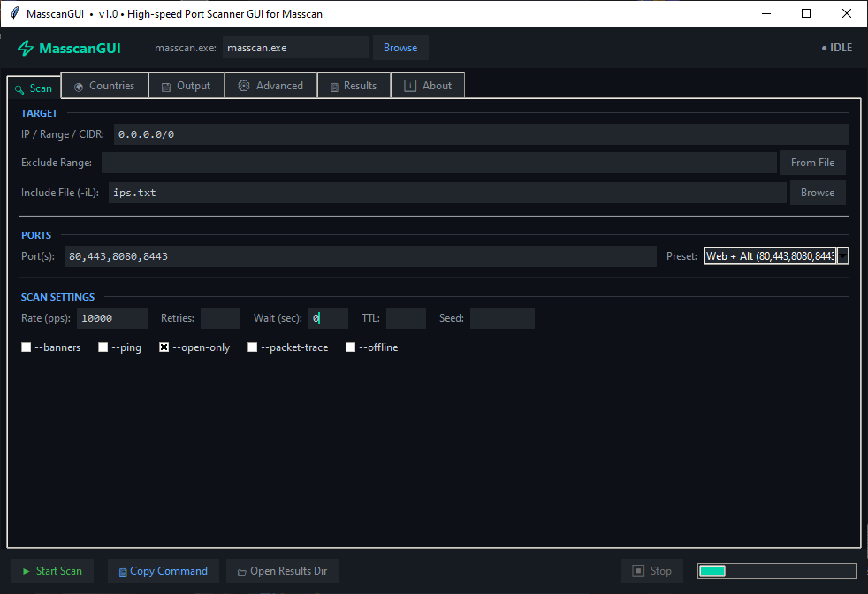Open the About tab

click(428, 85)
